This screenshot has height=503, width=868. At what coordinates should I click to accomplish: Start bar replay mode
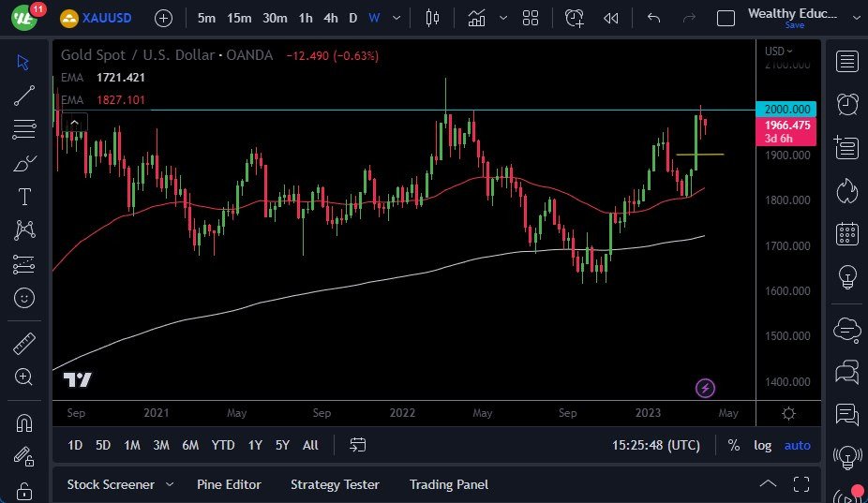point(611,18)
